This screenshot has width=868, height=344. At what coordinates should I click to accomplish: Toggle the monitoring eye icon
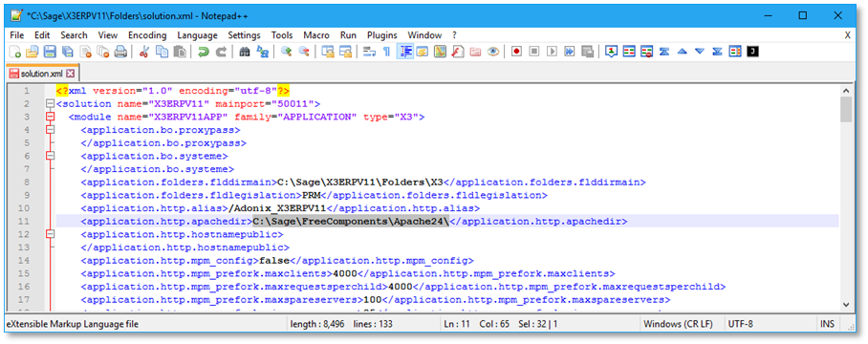coord(492,52)
